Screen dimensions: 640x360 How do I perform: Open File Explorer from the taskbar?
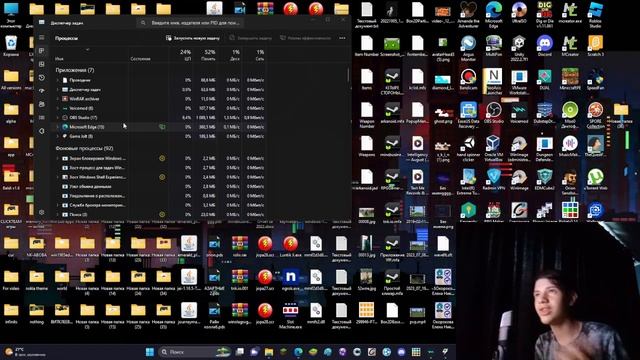269,352
